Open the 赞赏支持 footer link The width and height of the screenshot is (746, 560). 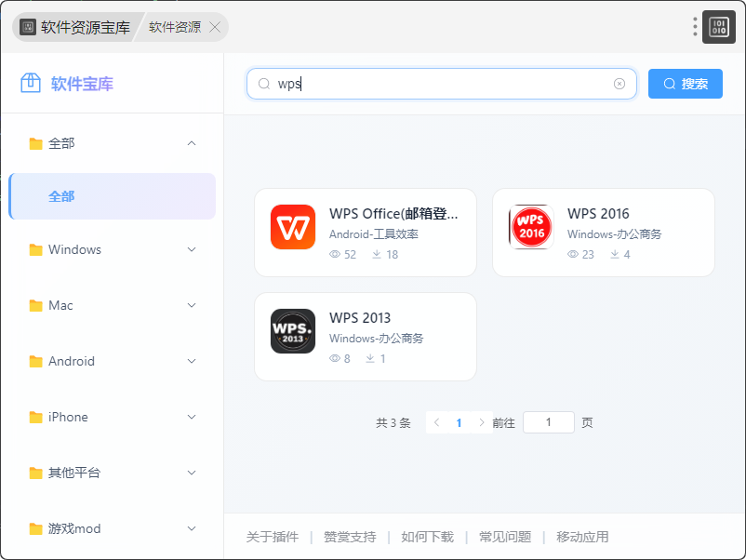[350, 537]
